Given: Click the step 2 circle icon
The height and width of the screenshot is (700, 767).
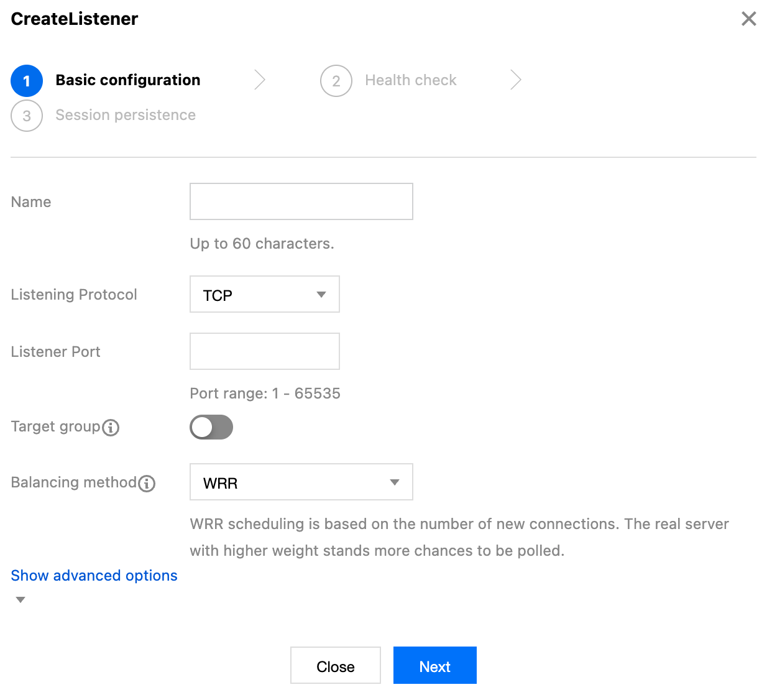Looking at the screenshot, I should click(336, 81).
